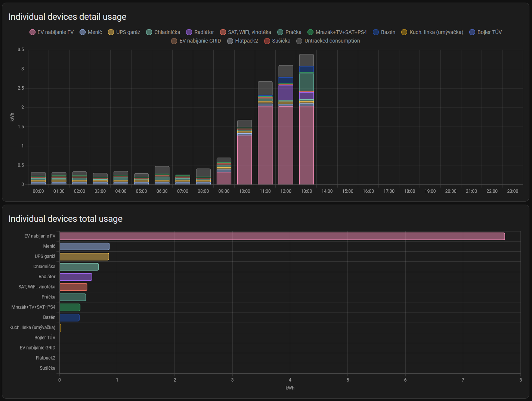Toggle the EV nabíjanie FV legend entry

pos(52,32)
